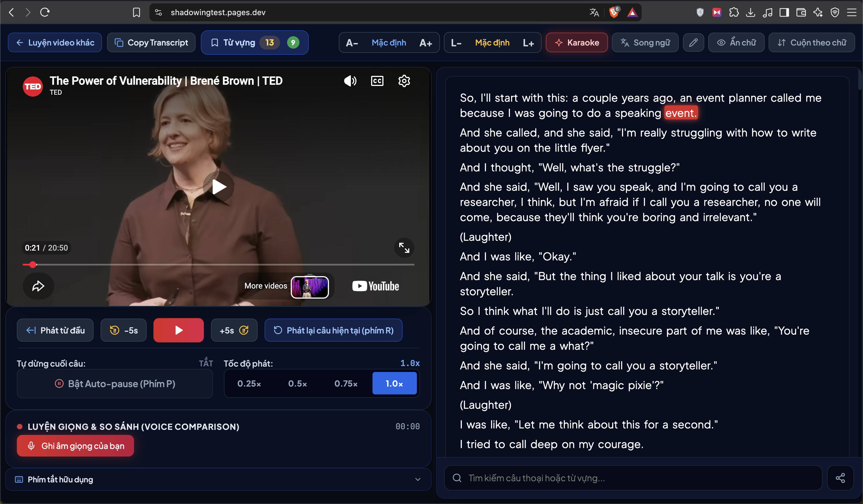Click the video progress bar scrubber
Image resolution: width=863 pixels, height=504 pixels.
coord(33,264)
